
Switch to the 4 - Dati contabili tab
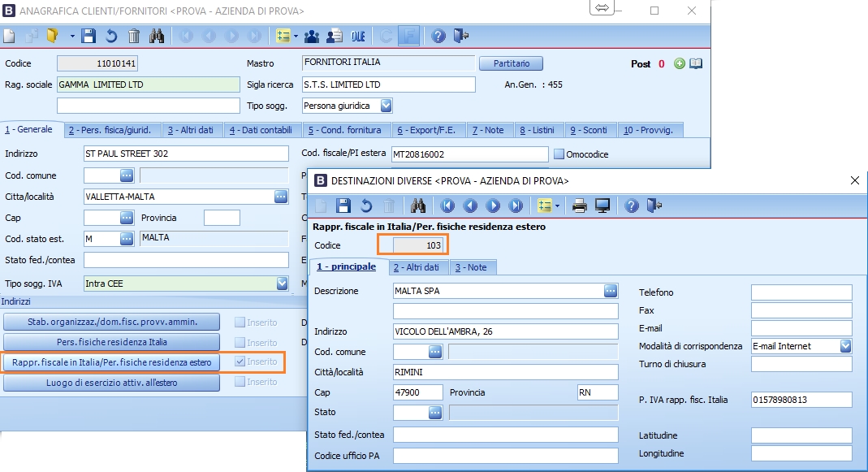click(x=261, y=130)
